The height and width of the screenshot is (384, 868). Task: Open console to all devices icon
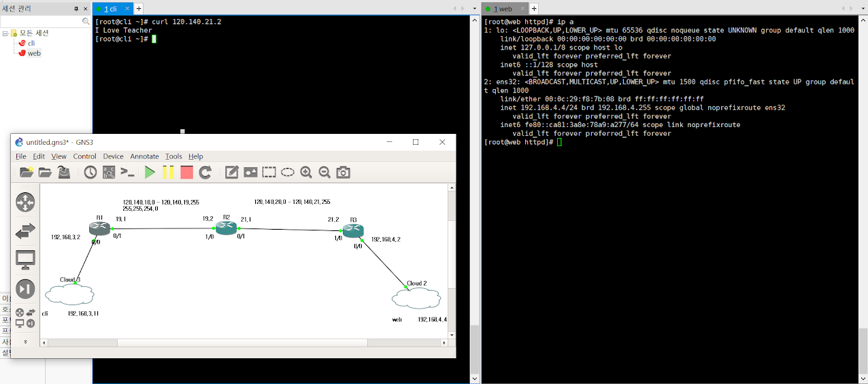point(127,172)
